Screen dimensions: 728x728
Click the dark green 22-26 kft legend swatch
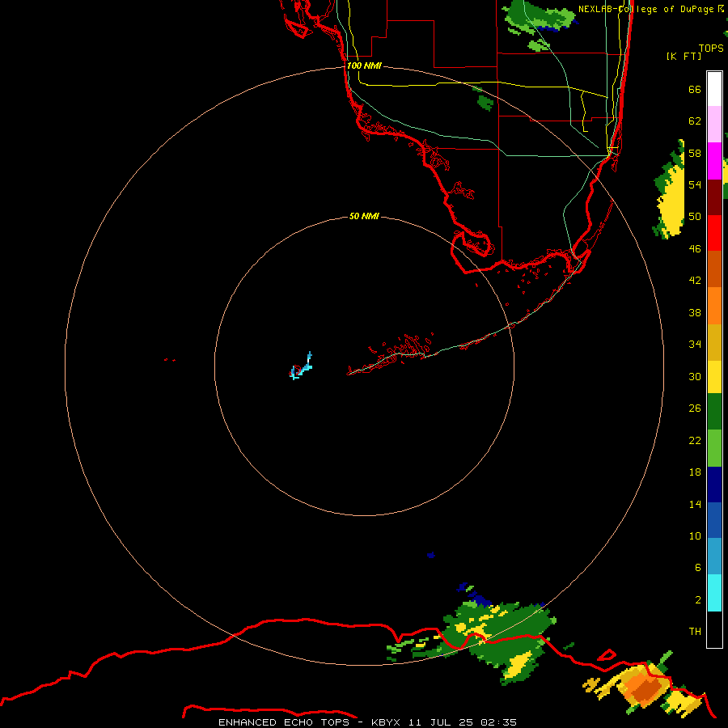[x=714, y=412]
